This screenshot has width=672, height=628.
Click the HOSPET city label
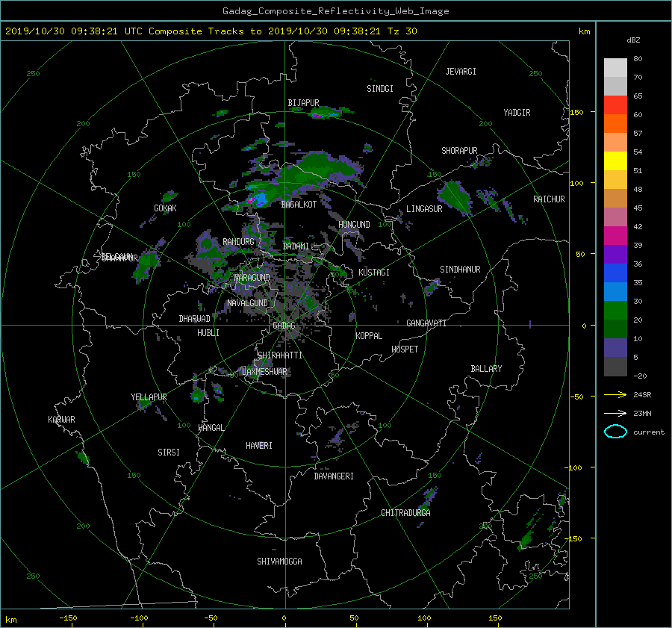click(405, 349)
